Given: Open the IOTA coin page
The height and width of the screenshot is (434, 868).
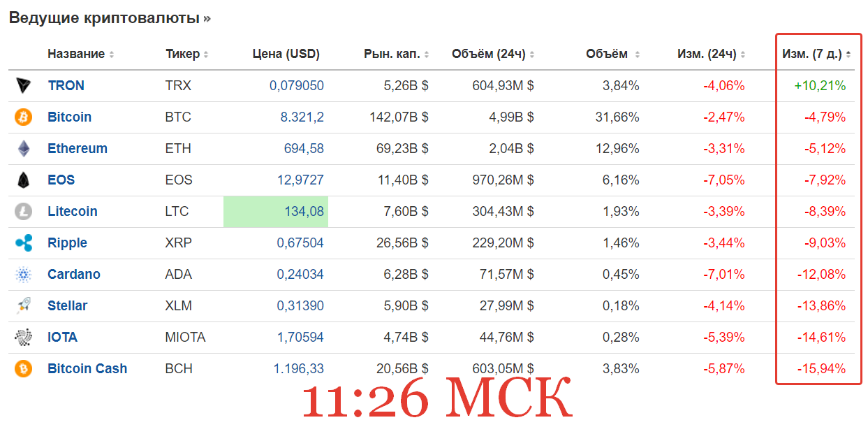Looking at the screenshot, I should [x=62, y=338].
